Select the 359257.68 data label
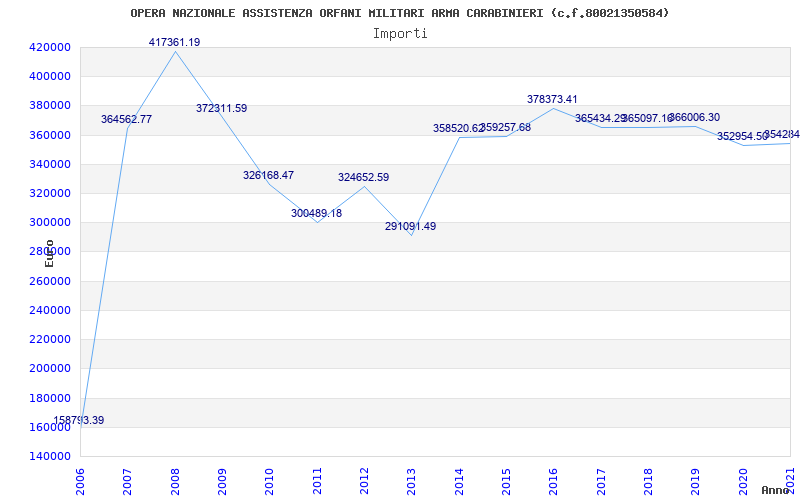800x500 pixels. click(x=506, y=128)
